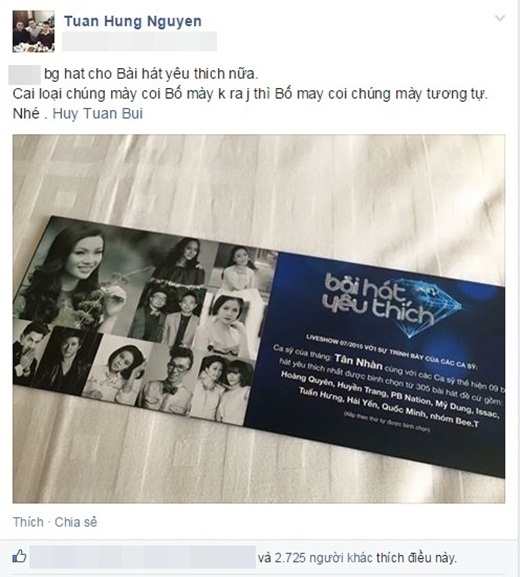Click the two men in suits portrait
Image resolution: width=520 pixels, height=577 pixels.
coord(169,313)
